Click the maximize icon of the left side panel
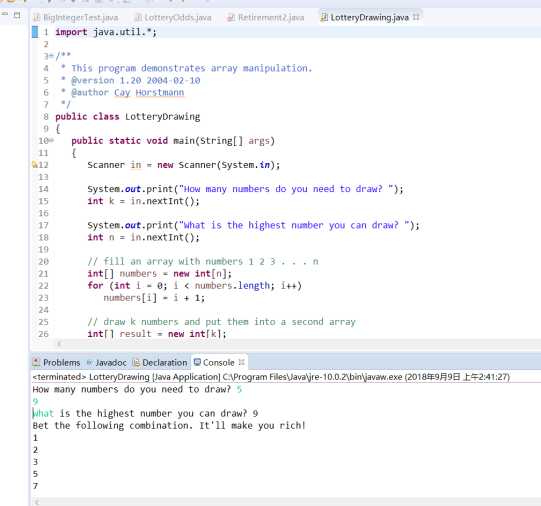This screenshot has width=541, height=506. pyautogui.click(x=17, y=15)
